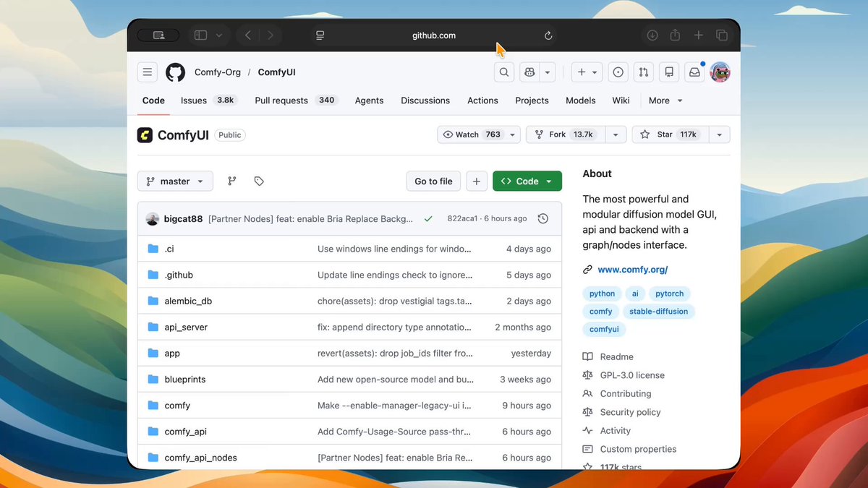Open Safari downloads icon
868x488 pixels.
pyautogui.click(x=652, y=35)
